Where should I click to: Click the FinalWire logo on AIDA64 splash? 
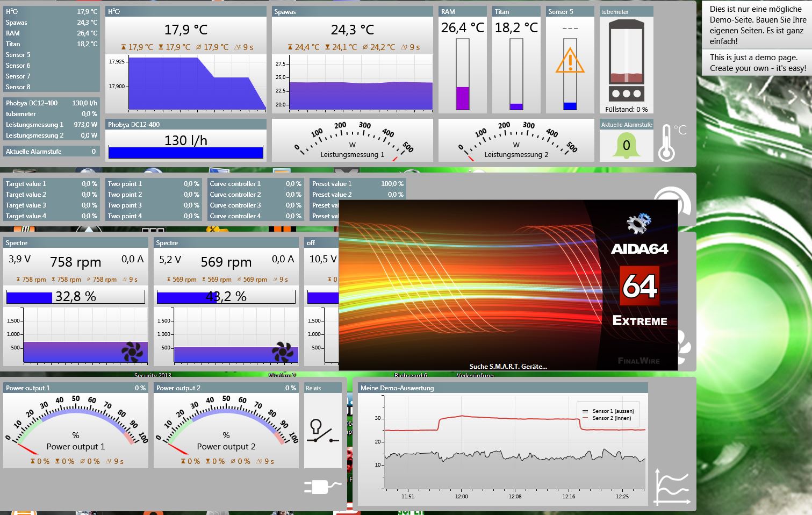coord(638,361)
